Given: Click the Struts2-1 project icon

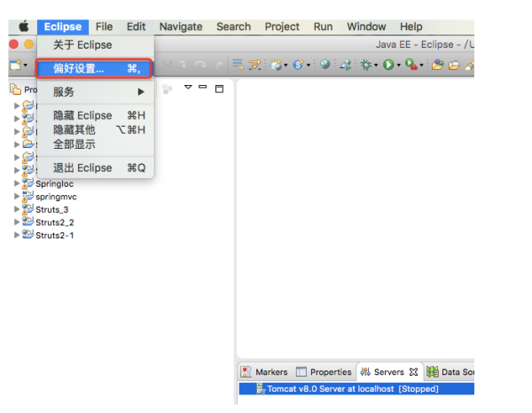Looking at the screenshot, I should point(27,235).
